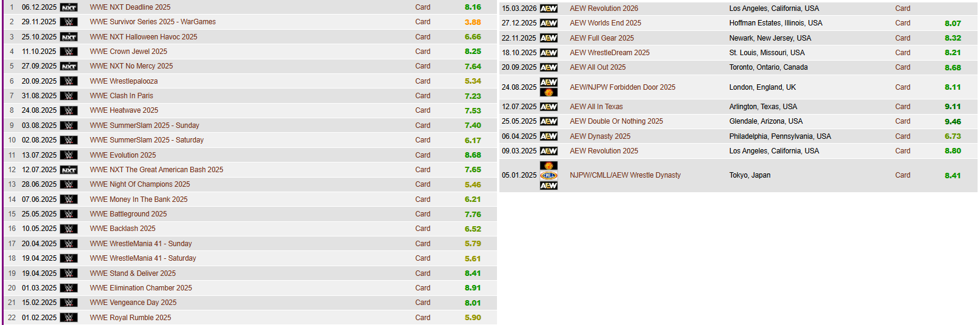Image resolution: width=980 pixels, height=325 pixels.
Task: Click the date 24.08.2025 for Forbidden Door
Action: [519, 87]
